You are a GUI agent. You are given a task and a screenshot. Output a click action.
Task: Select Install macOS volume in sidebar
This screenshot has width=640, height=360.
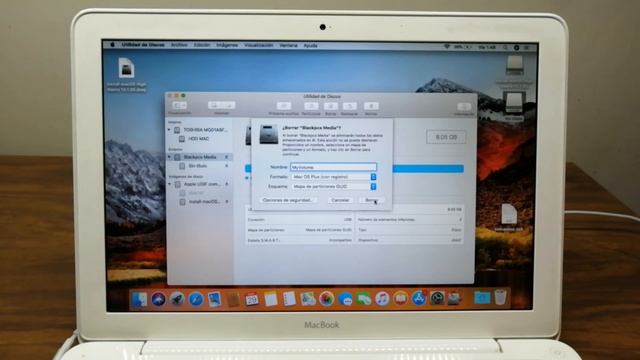click(204, 202)
